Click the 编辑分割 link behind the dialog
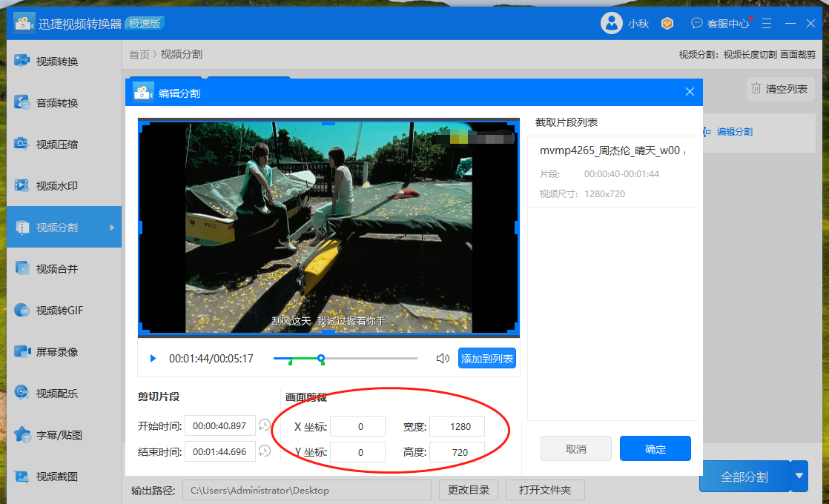Viewport: 829px width, 504px height. pyautogui.click(x=734, y=131)
